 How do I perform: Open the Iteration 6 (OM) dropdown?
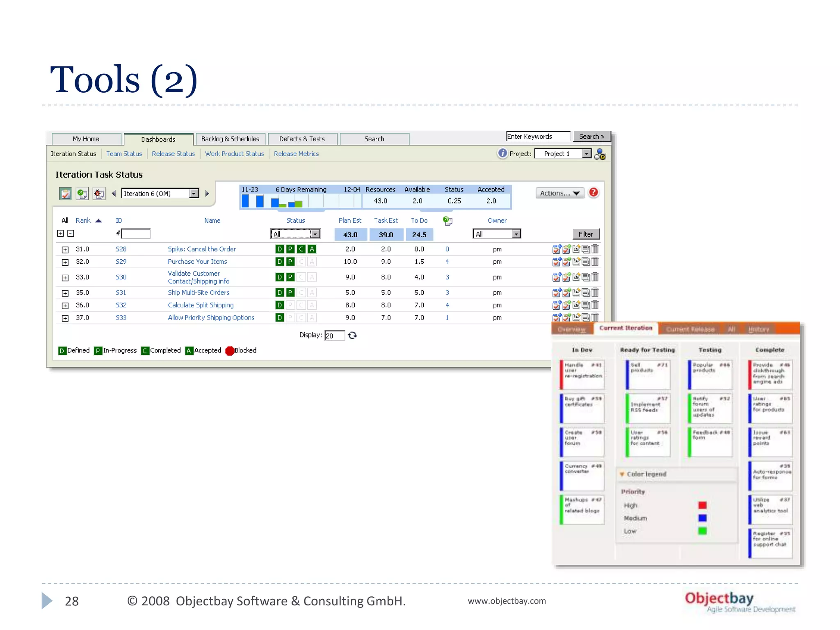pyautogui.click(x=194, y=194)
